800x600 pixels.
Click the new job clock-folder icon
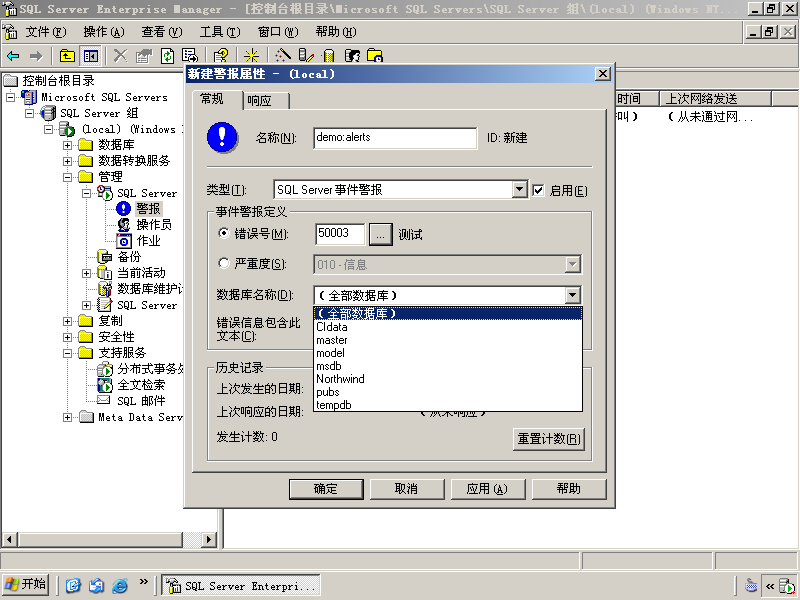click(375, 56)
